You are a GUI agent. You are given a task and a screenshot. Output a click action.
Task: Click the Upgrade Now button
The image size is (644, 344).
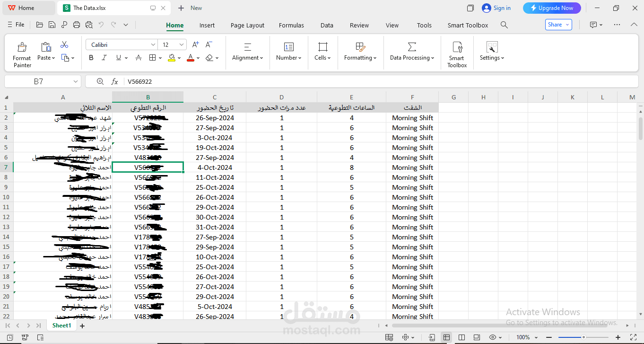551,8
